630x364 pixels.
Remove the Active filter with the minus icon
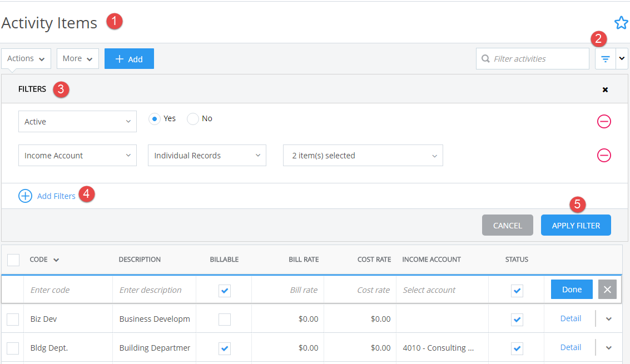[604, 121]
